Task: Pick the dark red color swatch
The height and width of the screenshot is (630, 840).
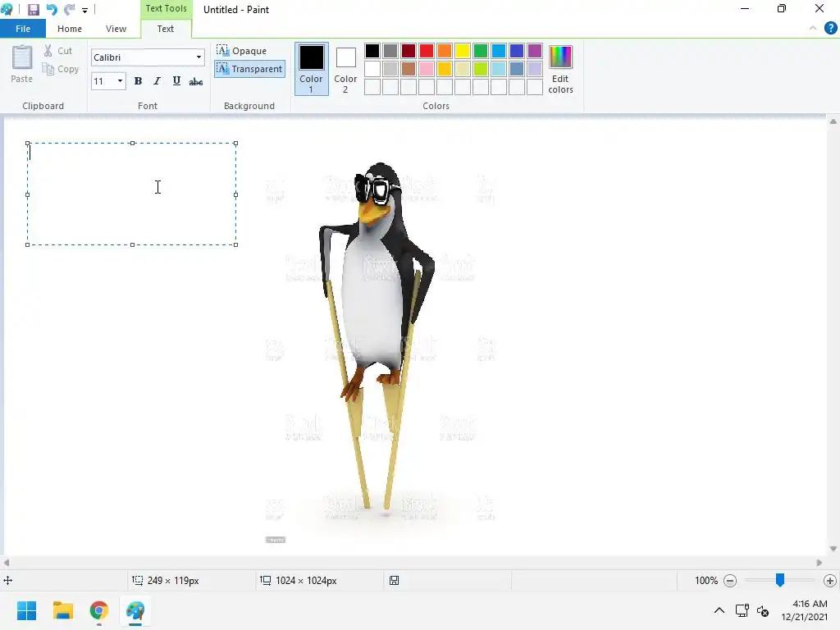Action: tap(409, 51)
